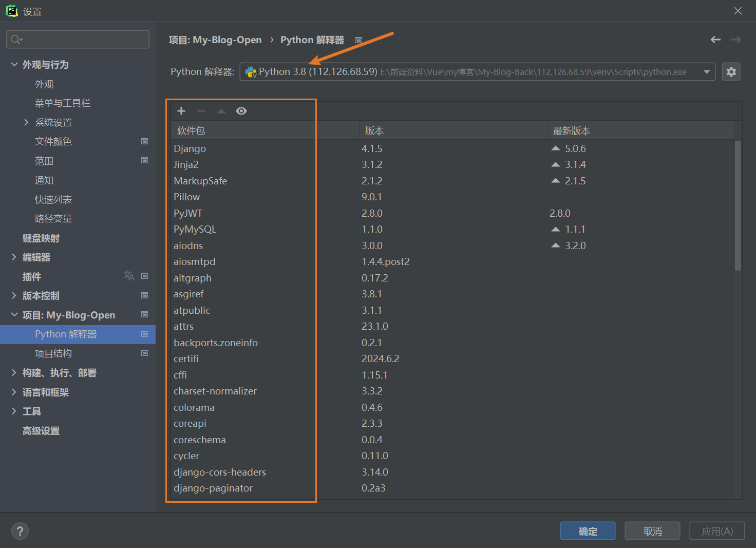The image size is (756, 548).
Task: Open the interpreter gear settings button
Action: point(731,72)
